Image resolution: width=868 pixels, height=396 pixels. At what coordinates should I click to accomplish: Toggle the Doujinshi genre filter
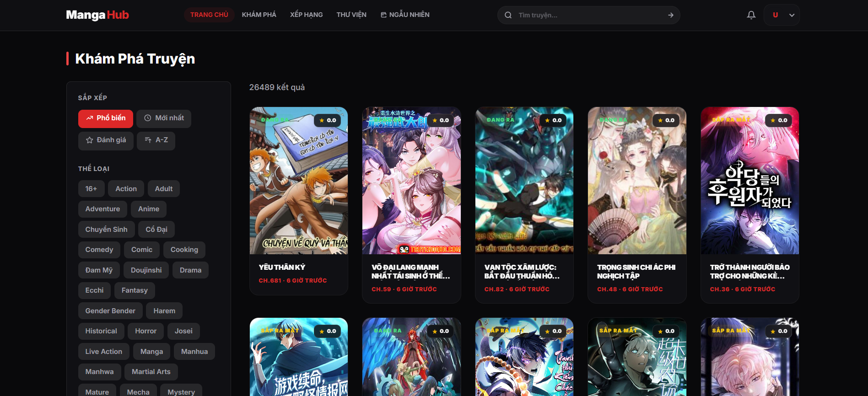[x=146, y=270]
